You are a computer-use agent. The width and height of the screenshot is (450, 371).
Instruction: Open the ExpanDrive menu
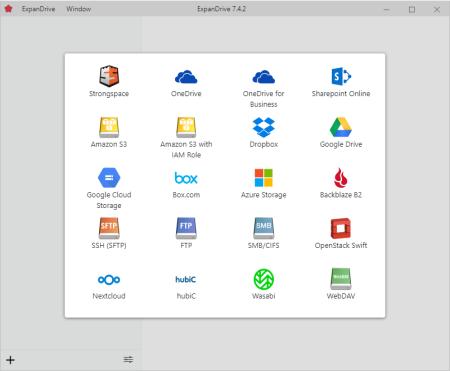click(38, 9)
